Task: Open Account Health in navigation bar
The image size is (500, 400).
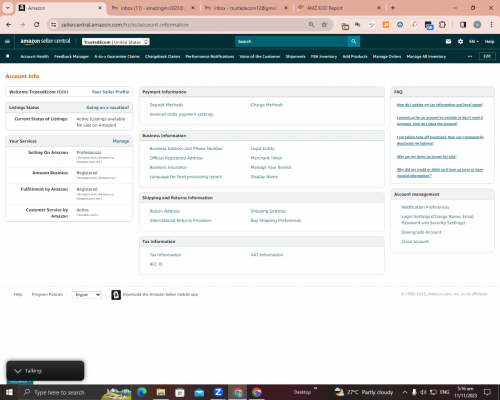Action: click(x=35, y=57)
